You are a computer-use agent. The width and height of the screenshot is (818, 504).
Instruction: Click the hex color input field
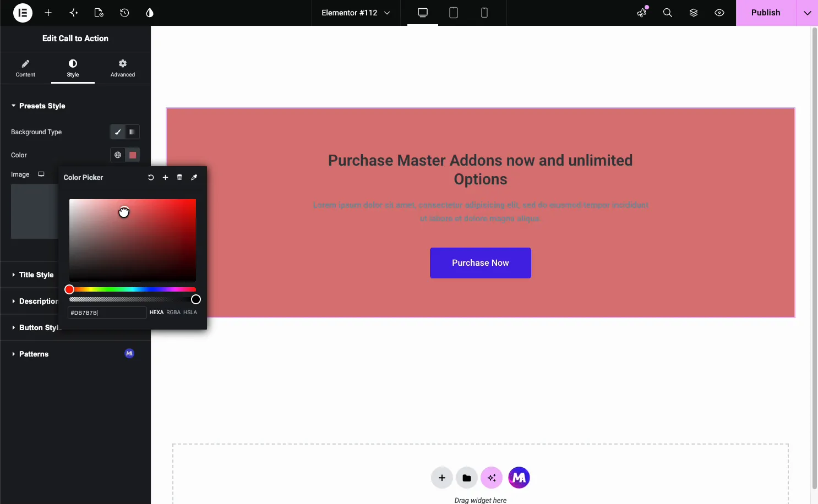point(107,313)
